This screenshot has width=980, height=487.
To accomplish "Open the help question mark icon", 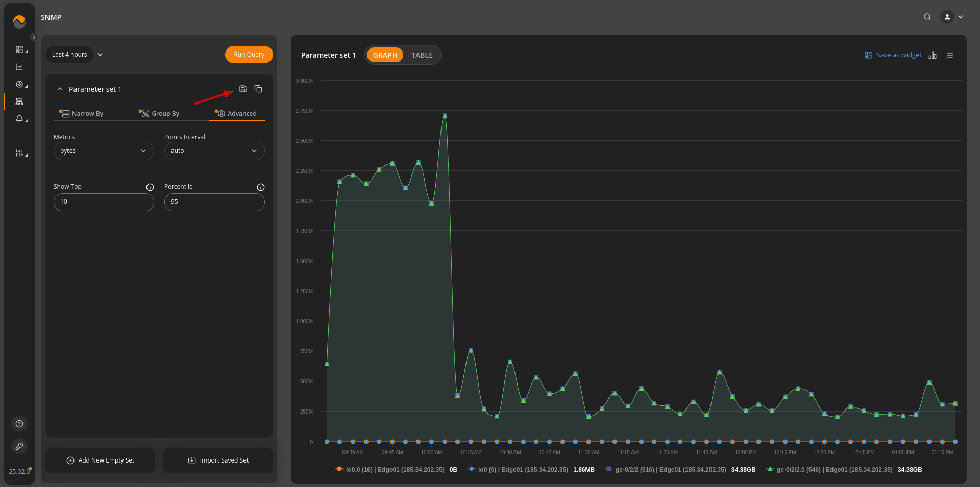I will pos(19,424).
